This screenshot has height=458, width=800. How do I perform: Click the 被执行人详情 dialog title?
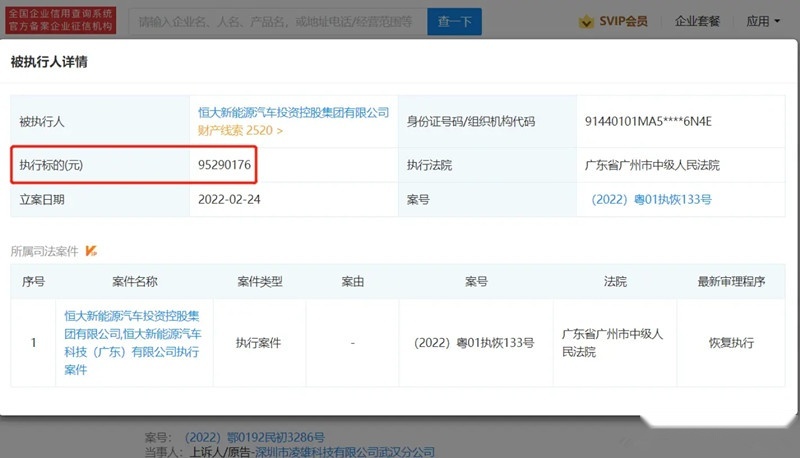coord(49,62)
